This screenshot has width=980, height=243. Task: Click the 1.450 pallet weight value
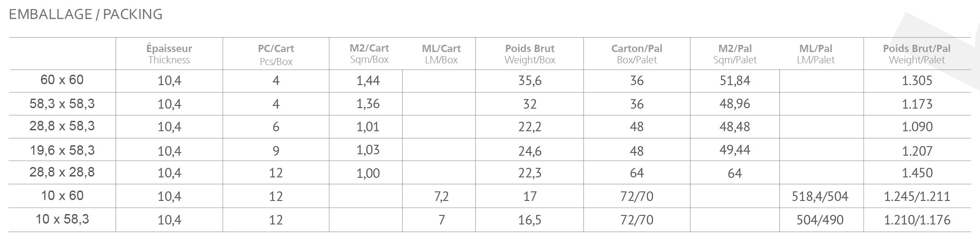[917, 173]
